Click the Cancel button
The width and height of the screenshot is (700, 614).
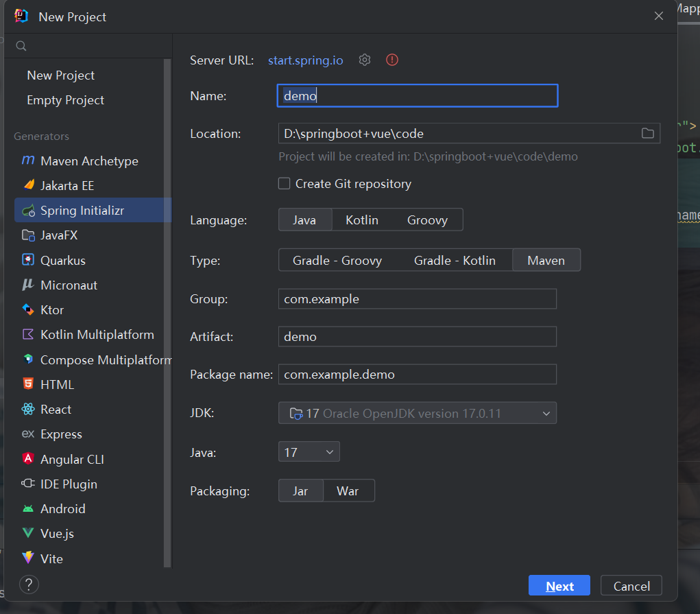631,585
